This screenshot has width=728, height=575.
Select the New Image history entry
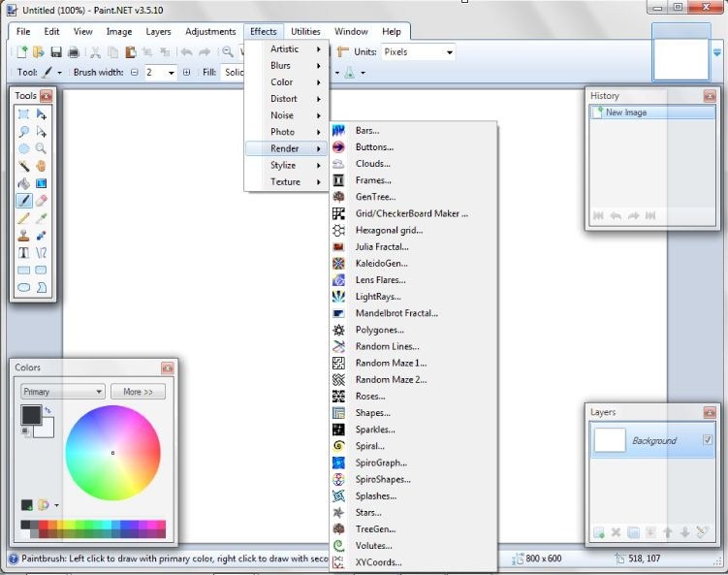652,112
